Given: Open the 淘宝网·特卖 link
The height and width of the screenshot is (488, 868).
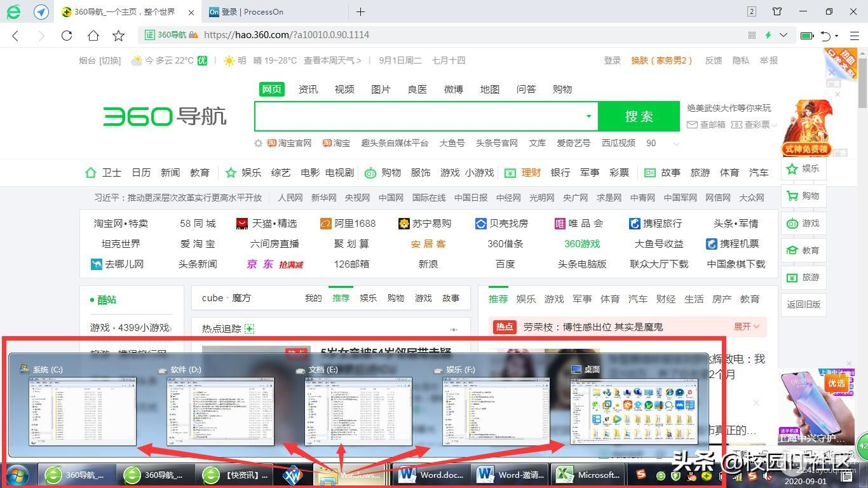Looking at the screenshot, I should [121, 224].
